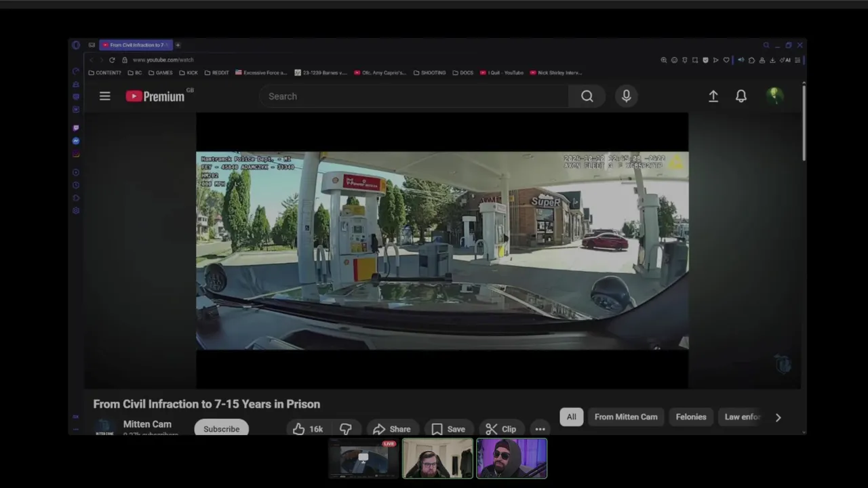Screen dimensions: 868x488
Task: Like the video (16k)
Action: pyautogui.click(x=308, y=429)
